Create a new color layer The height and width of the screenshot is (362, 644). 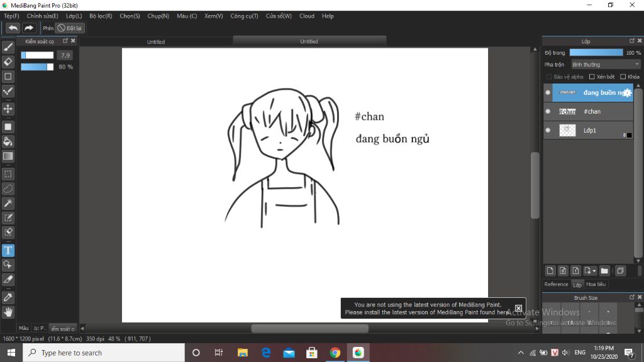550,270
